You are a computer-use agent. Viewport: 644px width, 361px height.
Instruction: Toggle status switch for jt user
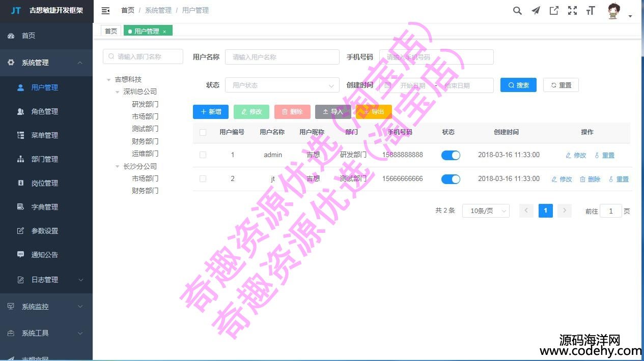(451, 179)
